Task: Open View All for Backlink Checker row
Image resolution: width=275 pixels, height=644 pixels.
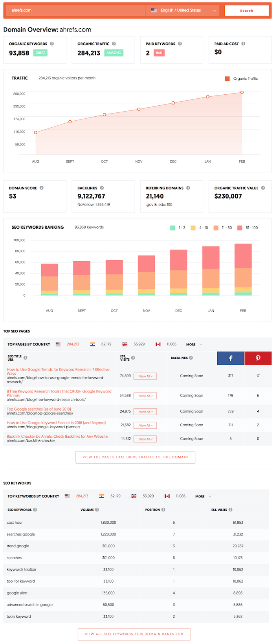Action: pyautogui.click(x=145, y=439)
